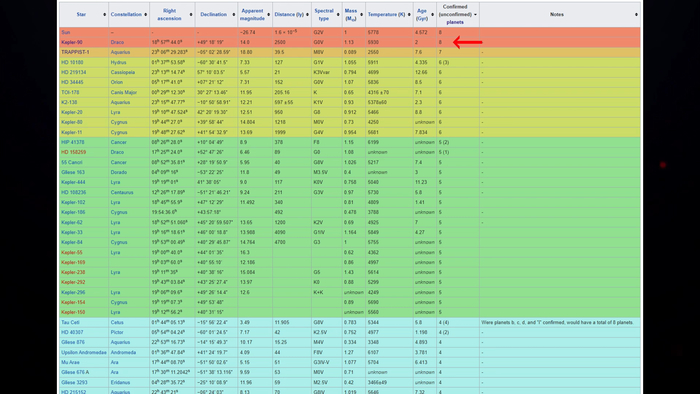Open the Gliese 163 link
The width and height of the screenshot is (700, 394).
pyautogui.click(x=73, y=172)
